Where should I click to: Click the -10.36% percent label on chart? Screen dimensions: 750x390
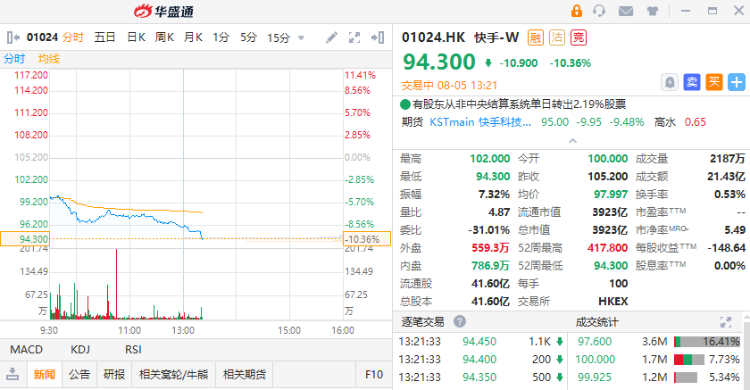tap(367, 239)
